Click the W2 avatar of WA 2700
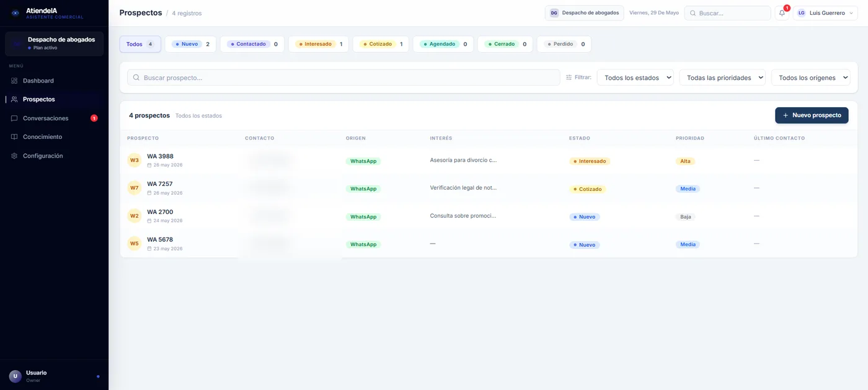Screen dimensions: 868x390 pyautogui.click(x=135, y=216)
